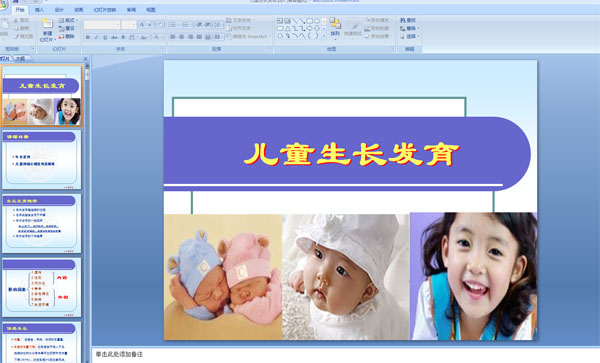Open the font name dropdown box

click(x=102, y=25)
